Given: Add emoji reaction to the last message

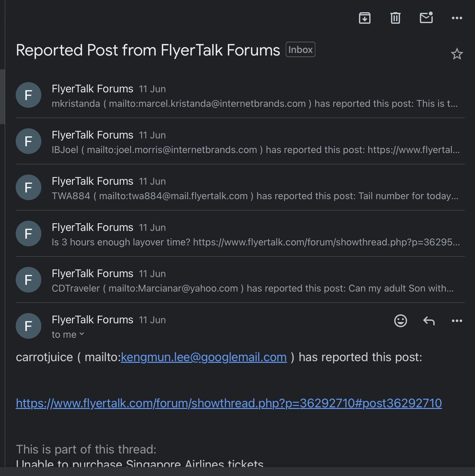Looking at the screenshot, I should pos(400,320).
